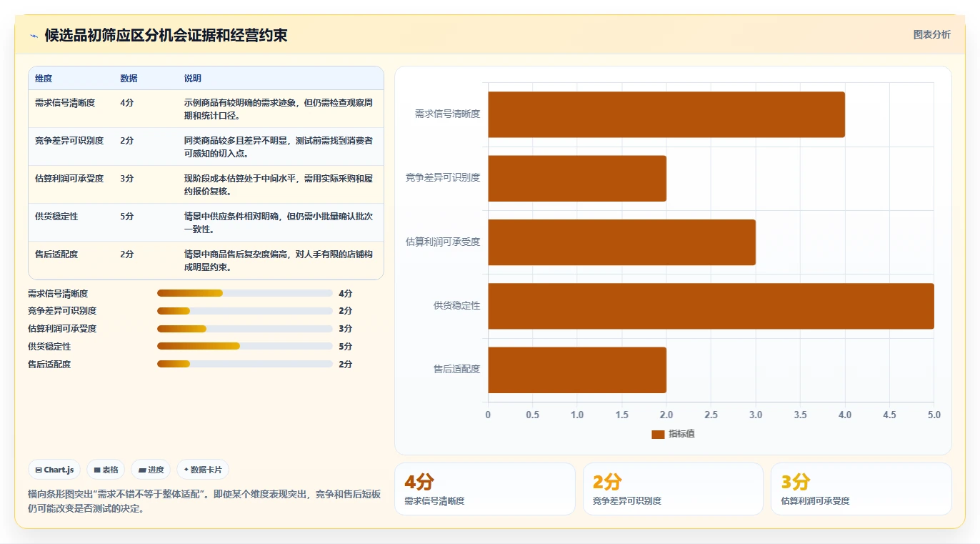Click the 说明 table column header

pos(193,79)
